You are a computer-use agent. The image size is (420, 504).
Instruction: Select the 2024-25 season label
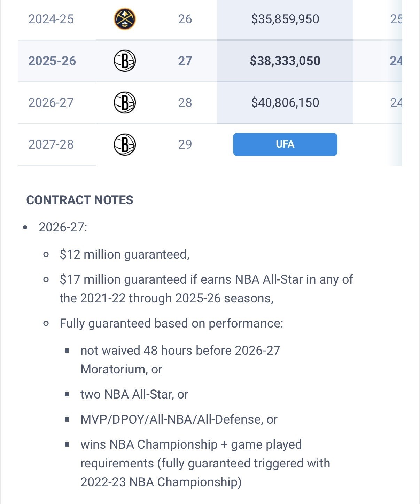pyautogui.click(x=51, y=19)
